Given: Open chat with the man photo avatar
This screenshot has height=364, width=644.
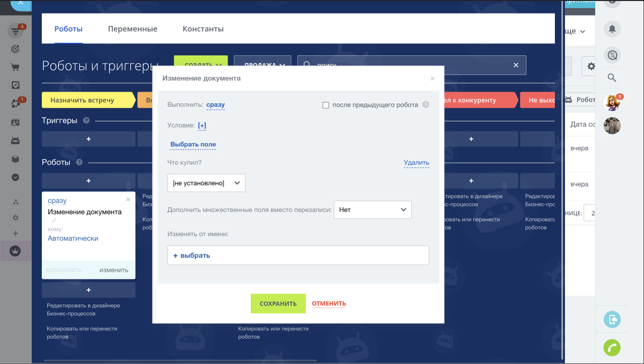Looking at the screenshot, I should tap(612, 125).
